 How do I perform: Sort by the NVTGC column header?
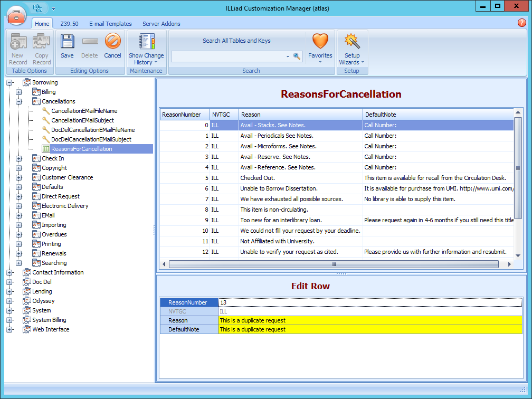click(x=224, y=115)
